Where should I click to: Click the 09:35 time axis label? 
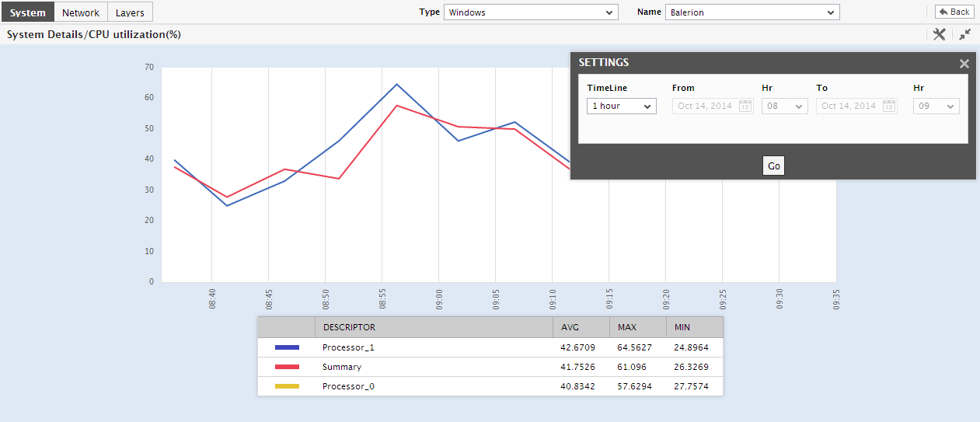[836, 299]
